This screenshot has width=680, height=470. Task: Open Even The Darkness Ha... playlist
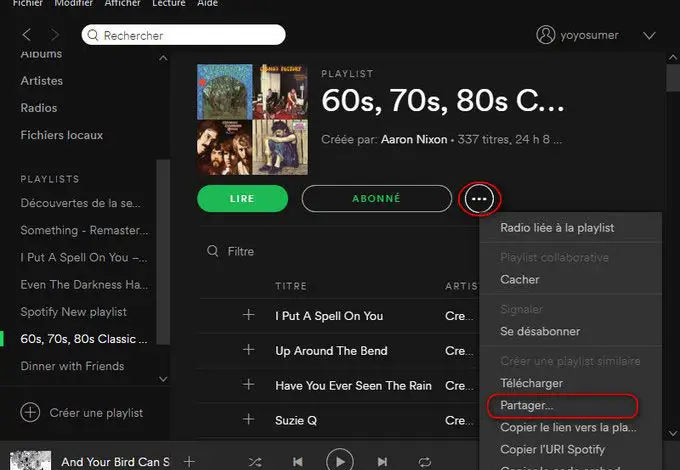pos(84,285)
